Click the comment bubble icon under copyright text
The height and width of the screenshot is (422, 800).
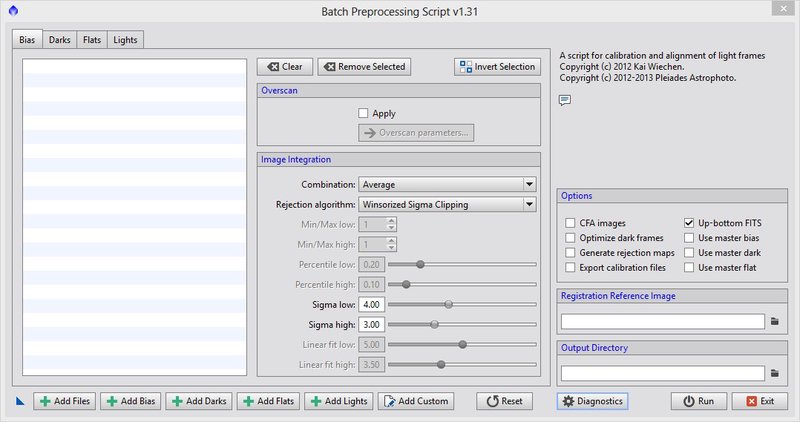[564, 100]
